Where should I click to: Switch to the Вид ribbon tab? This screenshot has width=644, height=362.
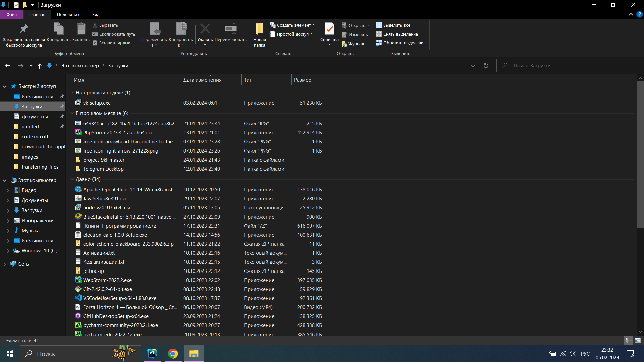96,14
